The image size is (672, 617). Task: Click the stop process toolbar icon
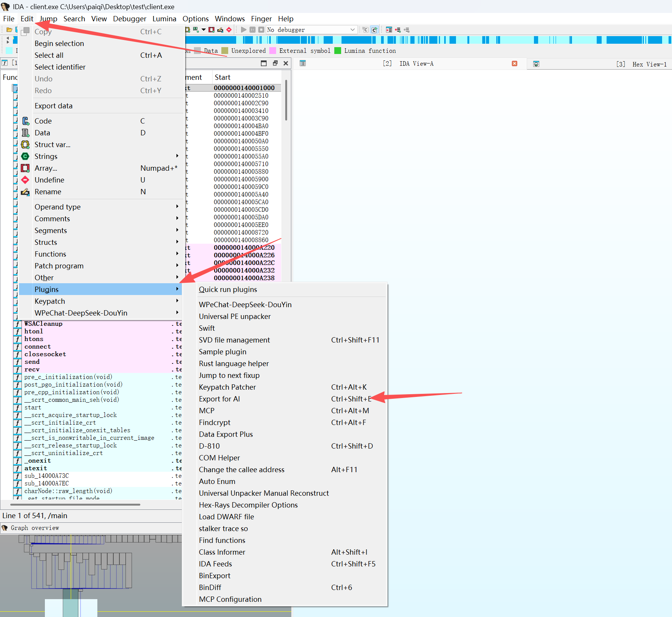(261, 30)
